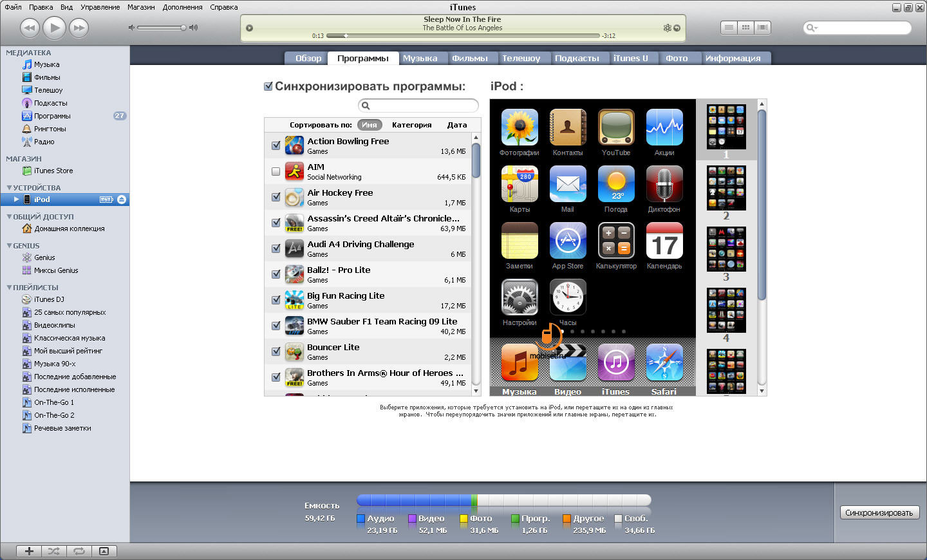The image size is (927, 560).
Task: Adjust the volume slider
Action: click(x=161, y=28)
